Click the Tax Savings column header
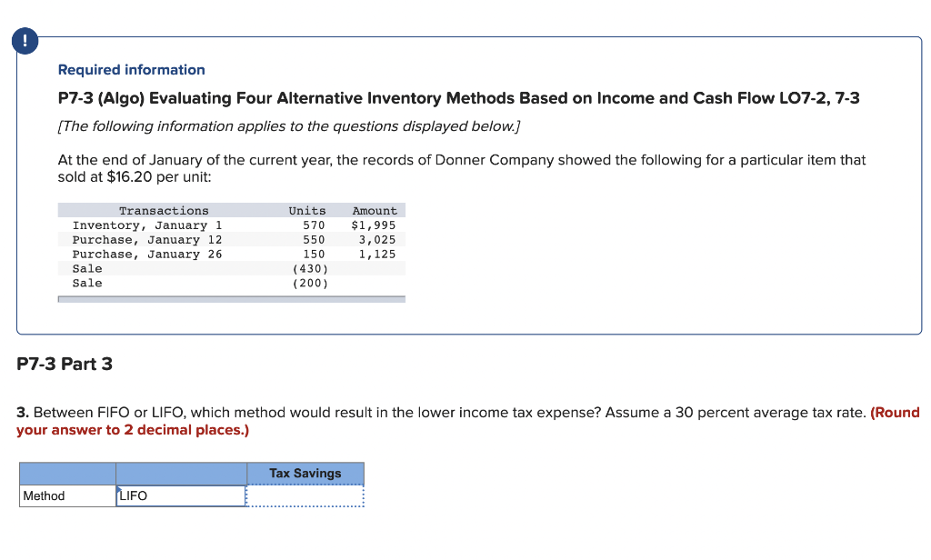The image size is (931, 560). pos(305,473)
